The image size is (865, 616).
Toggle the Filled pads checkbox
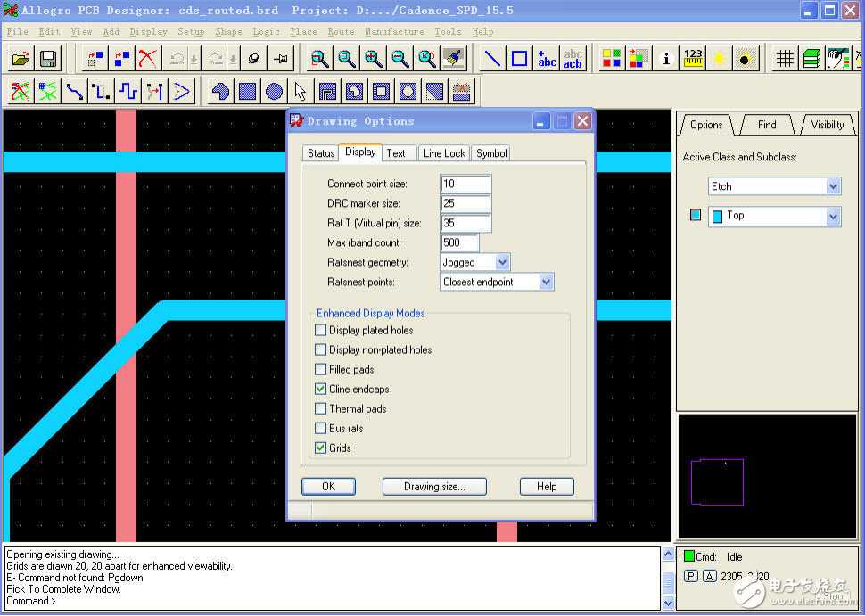click(x=320, y=369)
